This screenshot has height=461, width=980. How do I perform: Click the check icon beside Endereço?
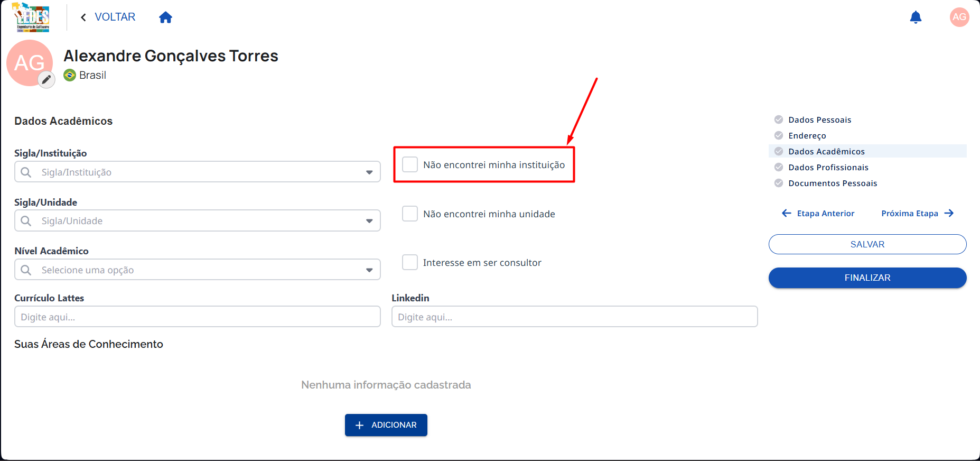coord(779,135)
